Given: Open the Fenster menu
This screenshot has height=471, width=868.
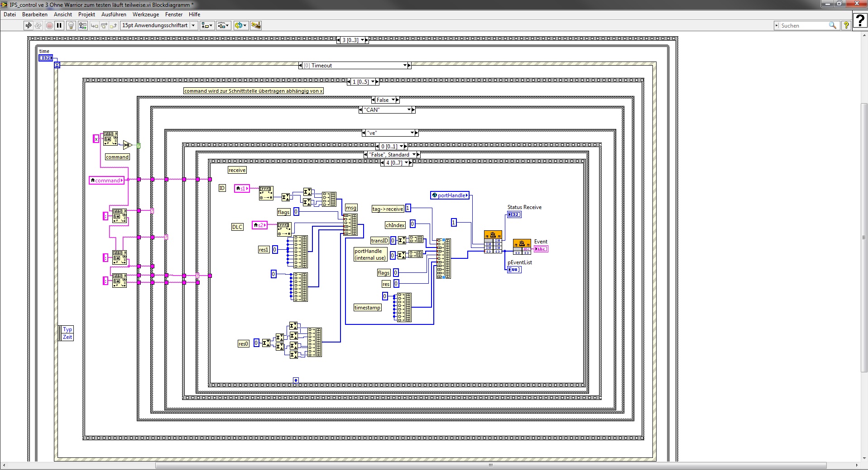Looking at the screenshot, I should click(174, 14).
